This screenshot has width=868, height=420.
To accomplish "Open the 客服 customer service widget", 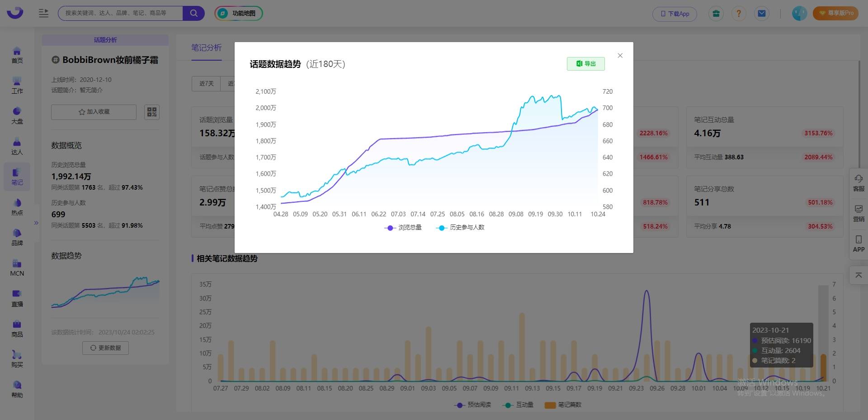I will (x=859, y=183).
